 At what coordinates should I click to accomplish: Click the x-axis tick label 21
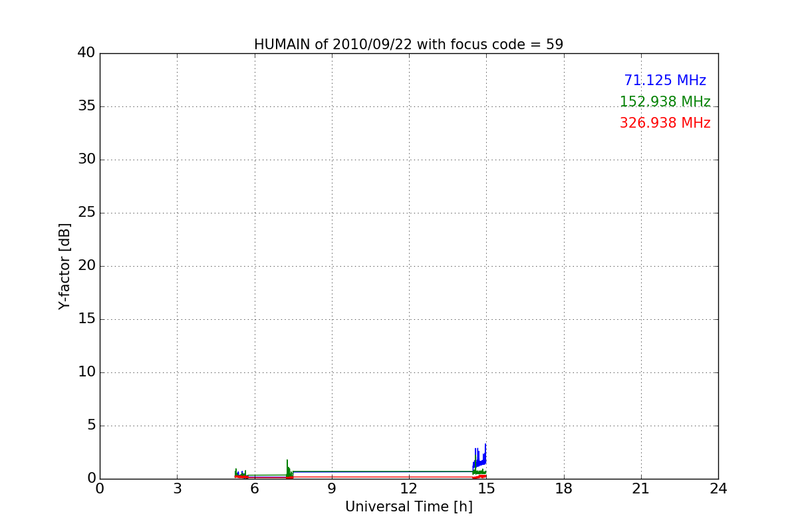click(641, 488)
